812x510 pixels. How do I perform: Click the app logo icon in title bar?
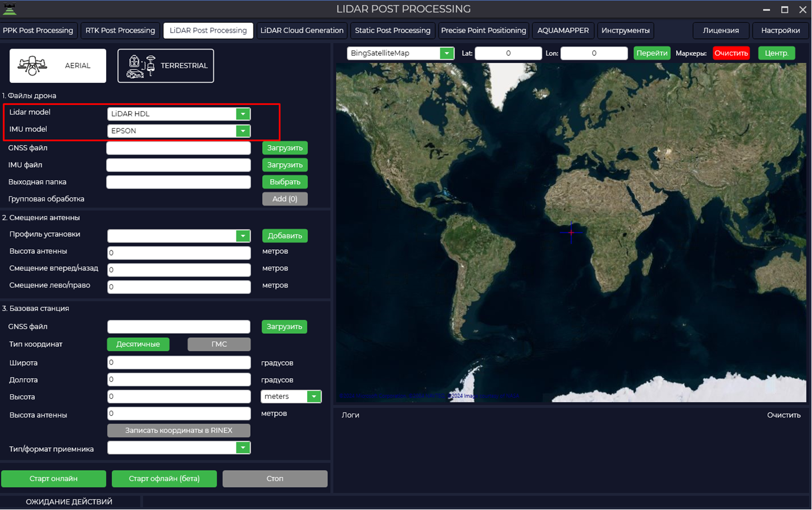(10, 9)
